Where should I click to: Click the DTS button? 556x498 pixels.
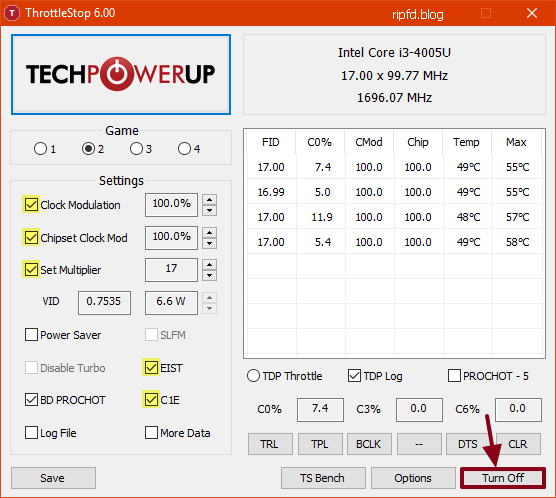point(468,444)
